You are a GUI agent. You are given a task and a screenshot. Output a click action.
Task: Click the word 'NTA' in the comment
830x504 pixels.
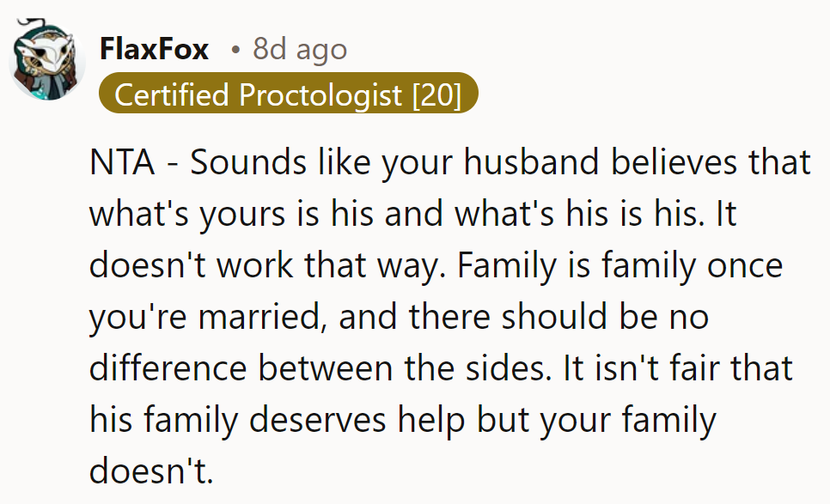tap(121, 162)
